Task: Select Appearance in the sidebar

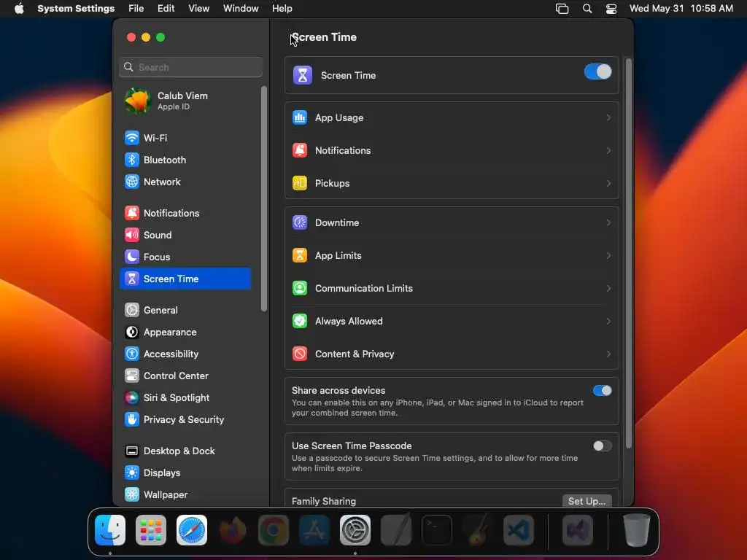Action: (x=185, y=332)
